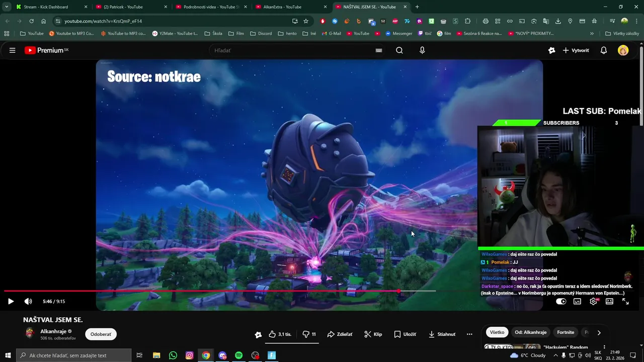Select the Fortnite filter chip
The width and height of the screenshot is (644, 362).
(566, 332)
